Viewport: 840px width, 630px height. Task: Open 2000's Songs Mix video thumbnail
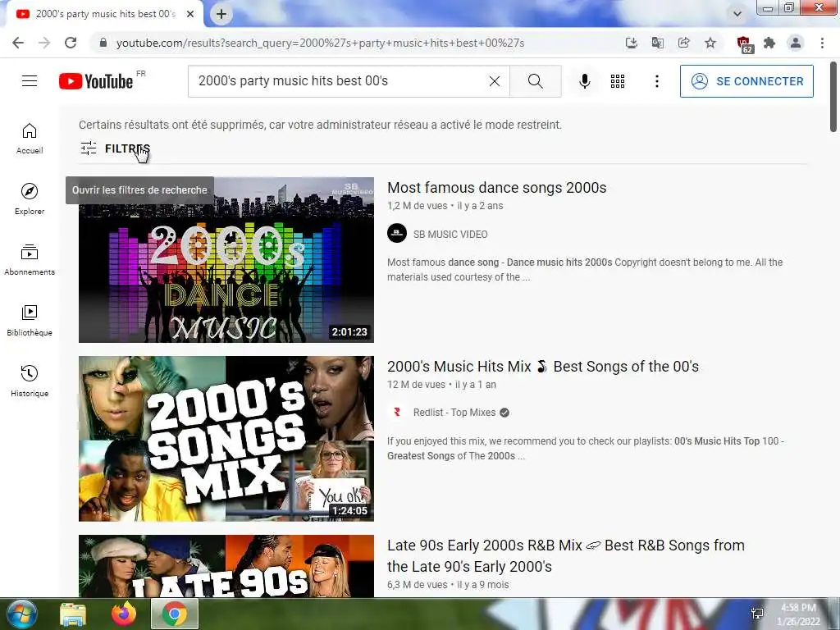point(226,439)
